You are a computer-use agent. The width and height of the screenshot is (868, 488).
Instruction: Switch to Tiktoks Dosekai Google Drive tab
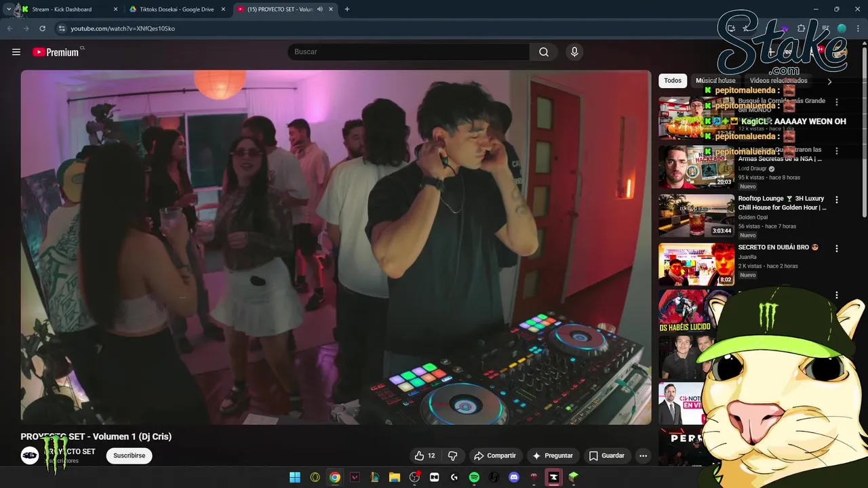tap(178, 9)
